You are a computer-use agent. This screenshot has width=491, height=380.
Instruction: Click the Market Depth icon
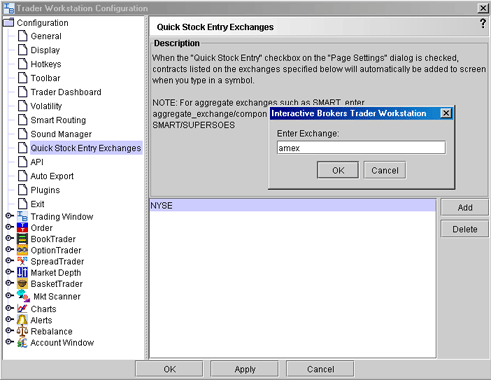[x=22, y=272]
